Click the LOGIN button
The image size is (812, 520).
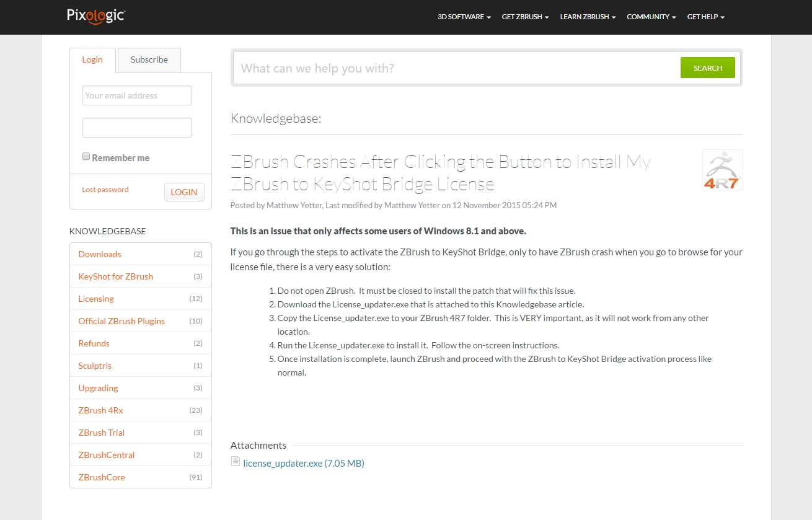click(184, 192)
